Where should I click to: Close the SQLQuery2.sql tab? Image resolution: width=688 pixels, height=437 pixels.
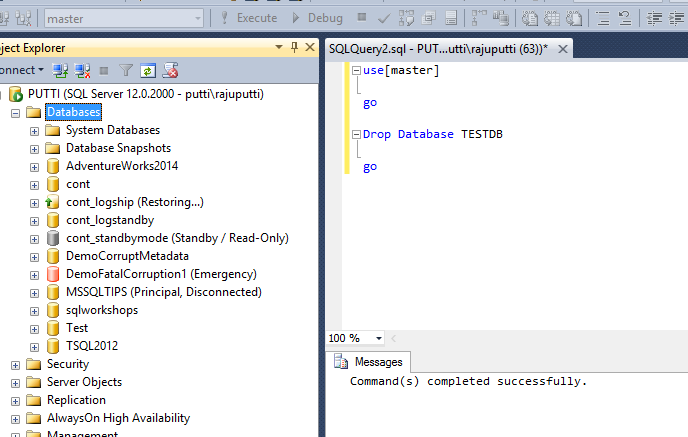(x=563, y=49)
